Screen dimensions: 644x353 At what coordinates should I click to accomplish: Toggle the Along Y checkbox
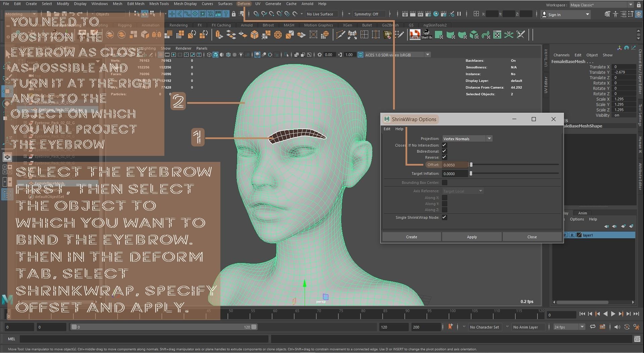(x=444, y=204)
